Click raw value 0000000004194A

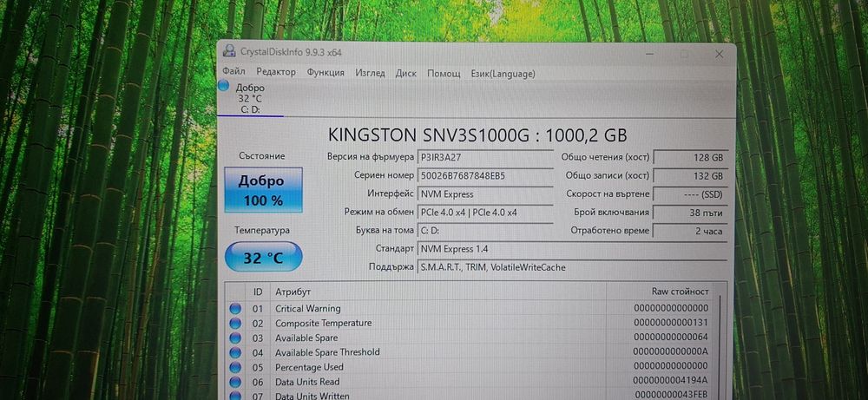[x=670, y=381]
